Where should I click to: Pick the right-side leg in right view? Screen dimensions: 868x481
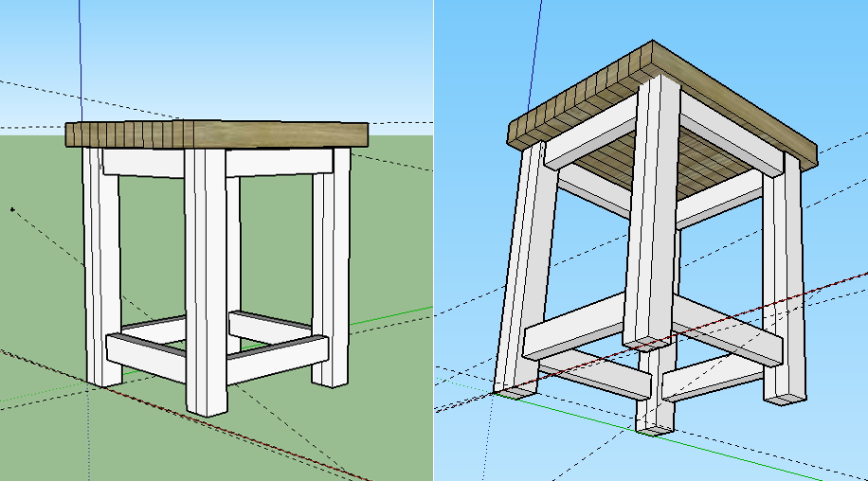(784, 279)
